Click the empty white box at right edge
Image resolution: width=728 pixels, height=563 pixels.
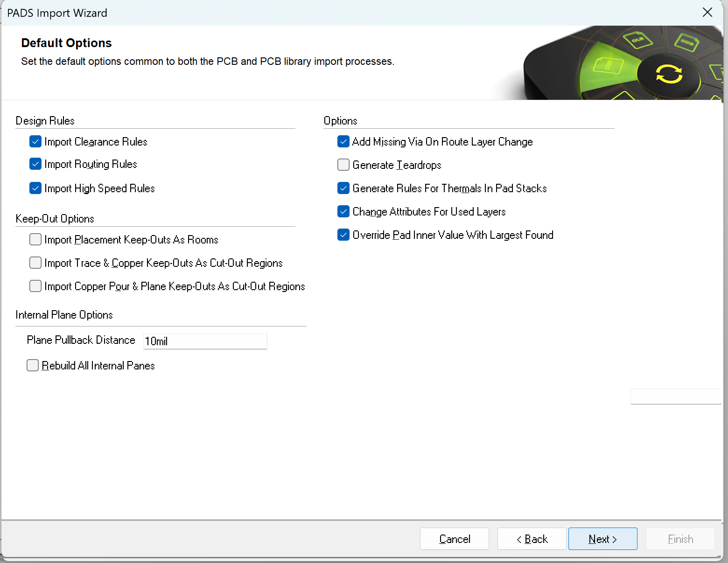point(675,396)
